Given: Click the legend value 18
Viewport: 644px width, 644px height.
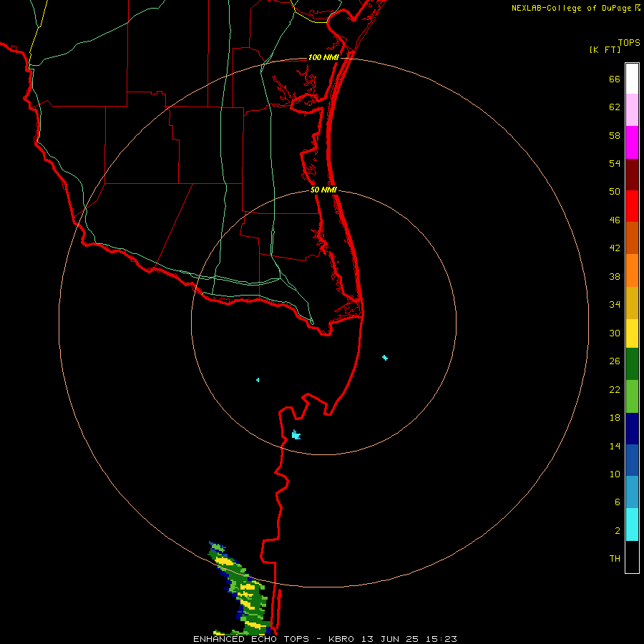Looking at the screenshot, I should click(x=615, y=418).
